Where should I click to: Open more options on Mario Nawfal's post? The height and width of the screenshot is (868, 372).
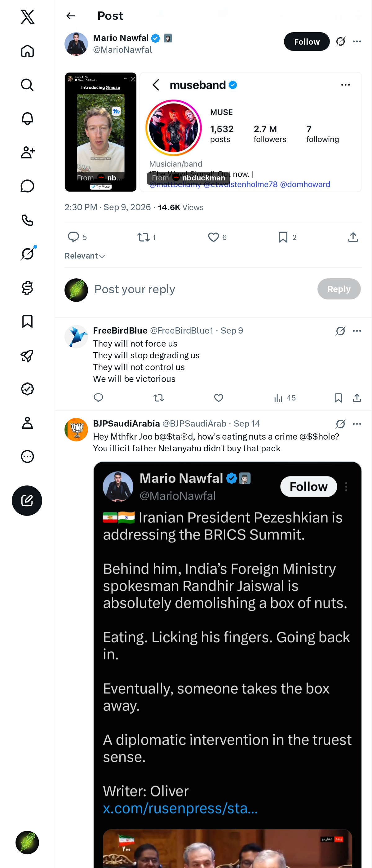coord(357,42)
